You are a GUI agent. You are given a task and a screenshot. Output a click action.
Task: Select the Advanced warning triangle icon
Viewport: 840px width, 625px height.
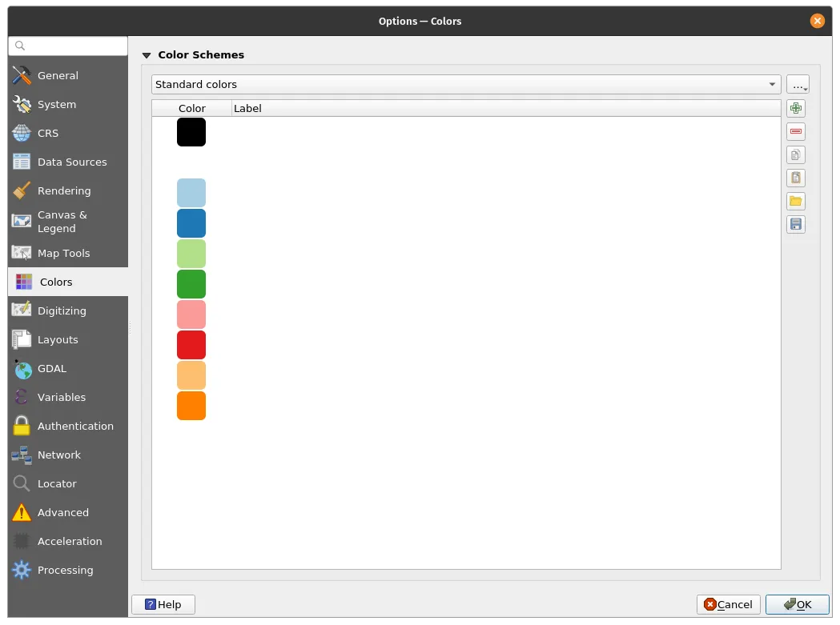click(x=21, y=512)
